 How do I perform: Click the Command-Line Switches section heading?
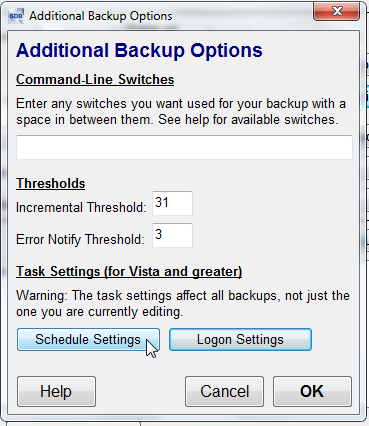point(95,80)
